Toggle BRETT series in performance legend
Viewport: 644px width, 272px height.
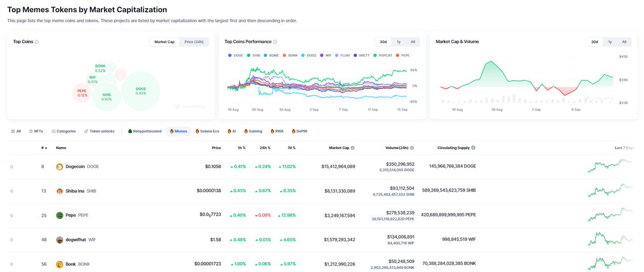point(362,55)
